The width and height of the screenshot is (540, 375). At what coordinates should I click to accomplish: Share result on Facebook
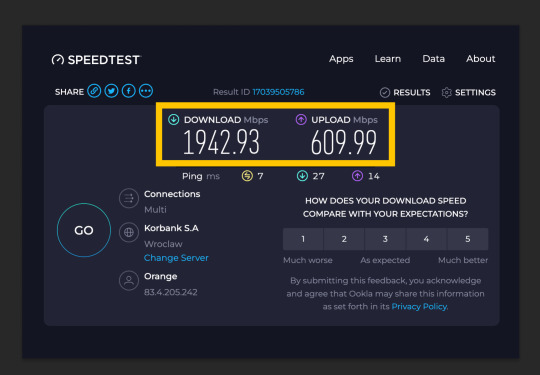click(x=128, y=91)
